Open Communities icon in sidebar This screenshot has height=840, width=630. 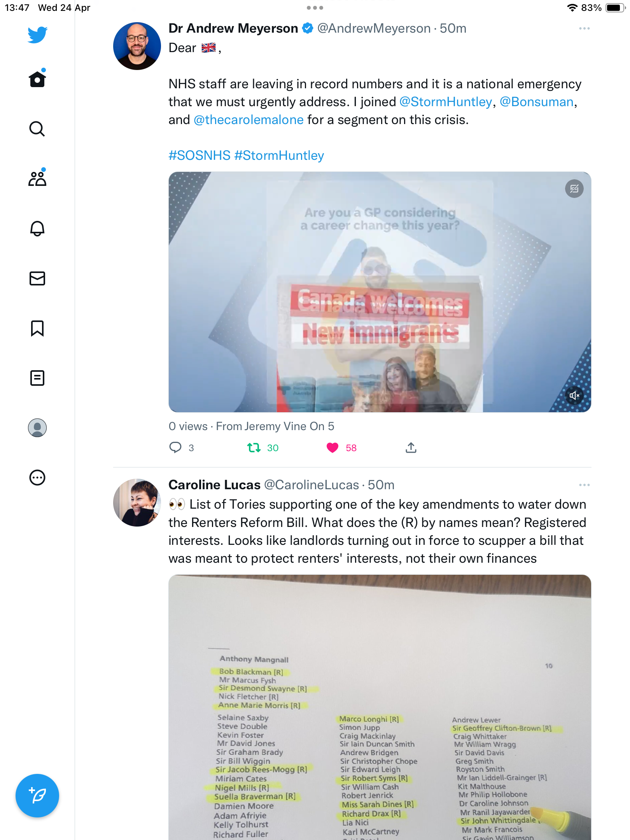pos(37,178)
